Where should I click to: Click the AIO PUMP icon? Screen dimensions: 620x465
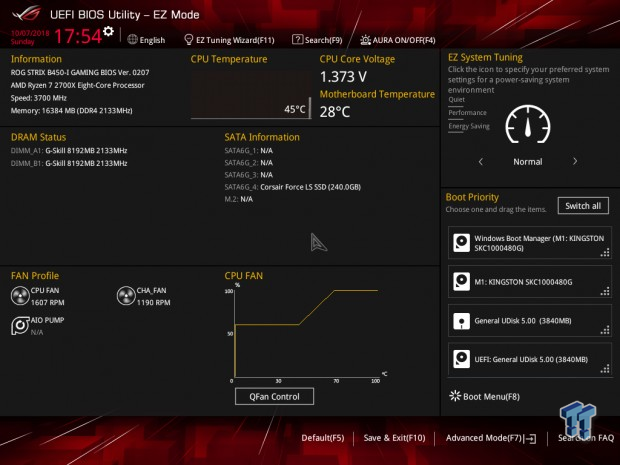click(x=20, y=326)
